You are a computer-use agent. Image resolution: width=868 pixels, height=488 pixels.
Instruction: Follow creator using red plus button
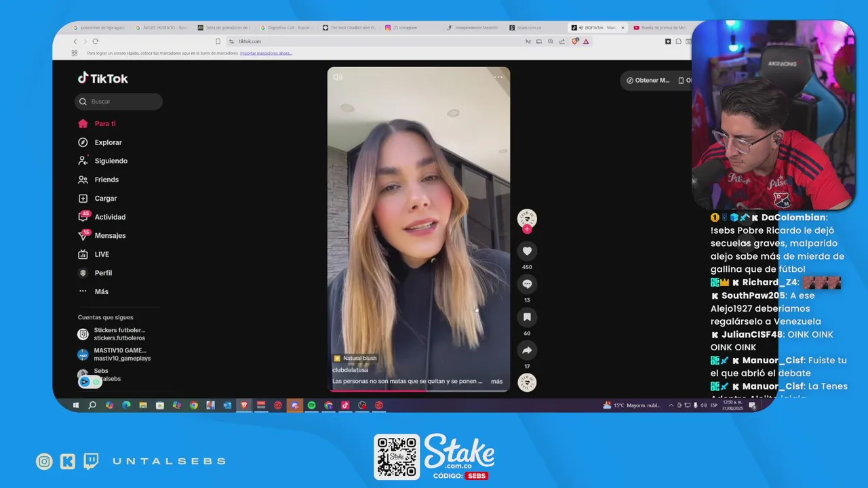click(x=527, y=229)
